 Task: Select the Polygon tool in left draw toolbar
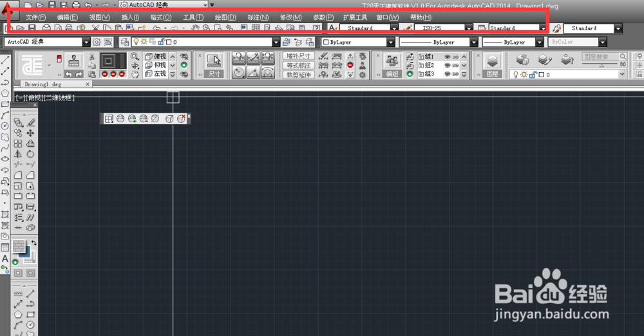tap(5, 93)
